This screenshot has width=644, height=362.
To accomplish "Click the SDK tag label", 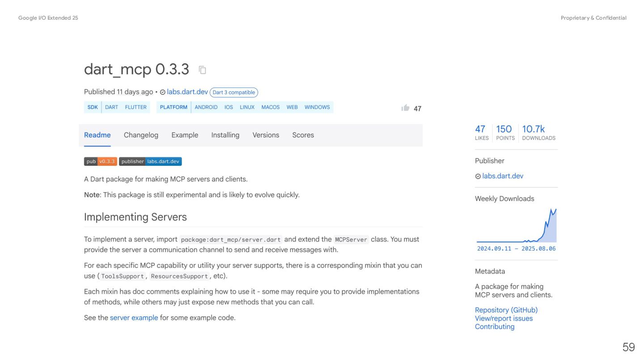I will pos(93,107).
